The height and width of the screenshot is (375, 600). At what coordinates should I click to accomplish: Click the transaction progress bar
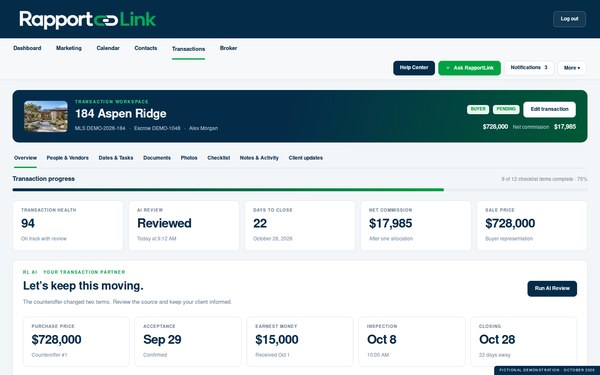[x=300, y=190]
